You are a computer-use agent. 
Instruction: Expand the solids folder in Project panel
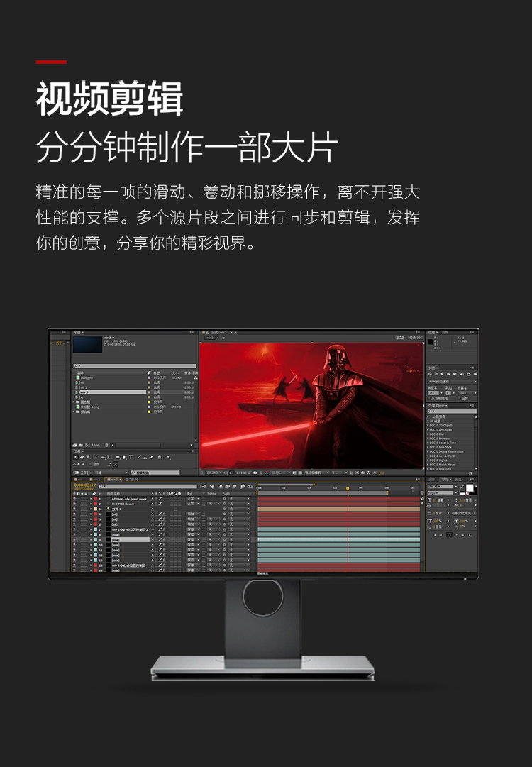point(74,402)
